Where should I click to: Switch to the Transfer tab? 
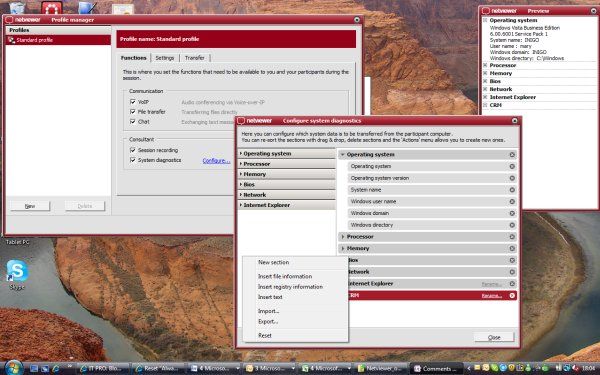point(195,58)
